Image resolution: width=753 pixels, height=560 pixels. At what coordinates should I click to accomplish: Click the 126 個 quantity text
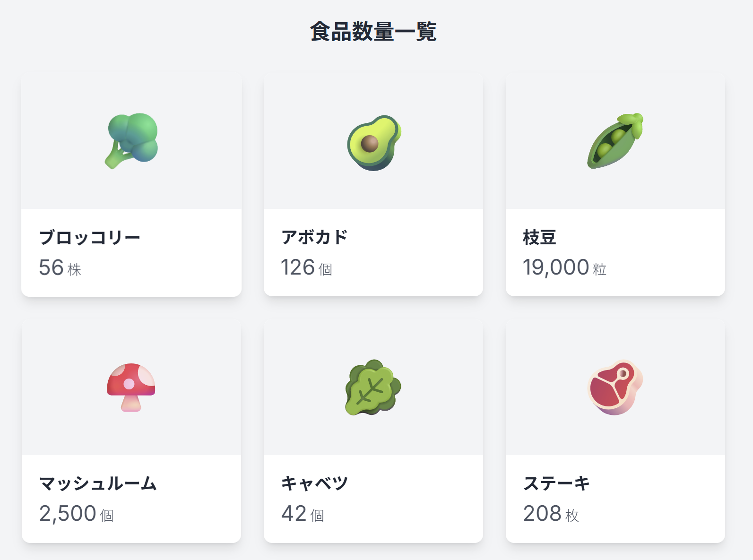pos(306,267)
